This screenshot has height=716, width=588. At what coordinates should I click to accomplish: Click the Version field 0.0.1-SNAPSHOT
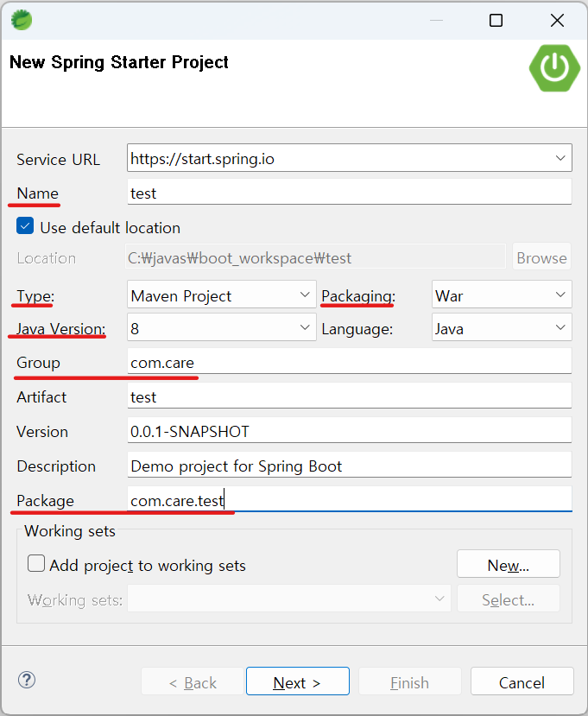pyautogui.click(x=349, y=430)
